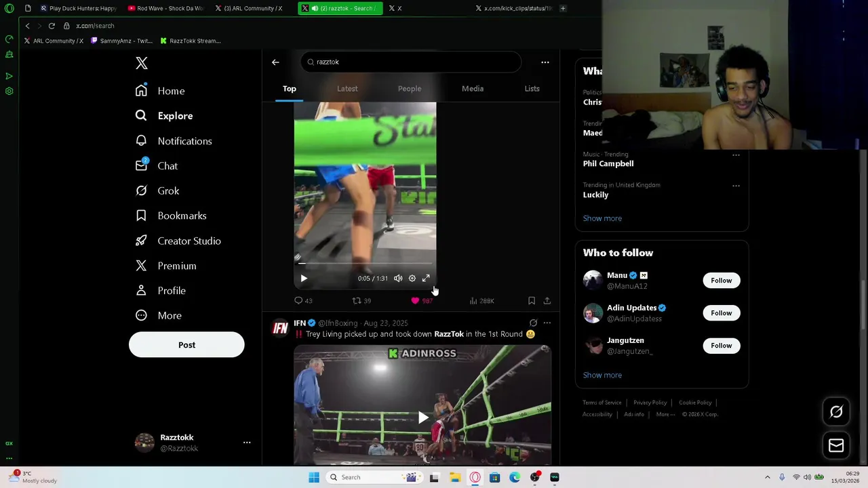
Task: Click the IFN avatar
Action: click(x=280, y=329)
